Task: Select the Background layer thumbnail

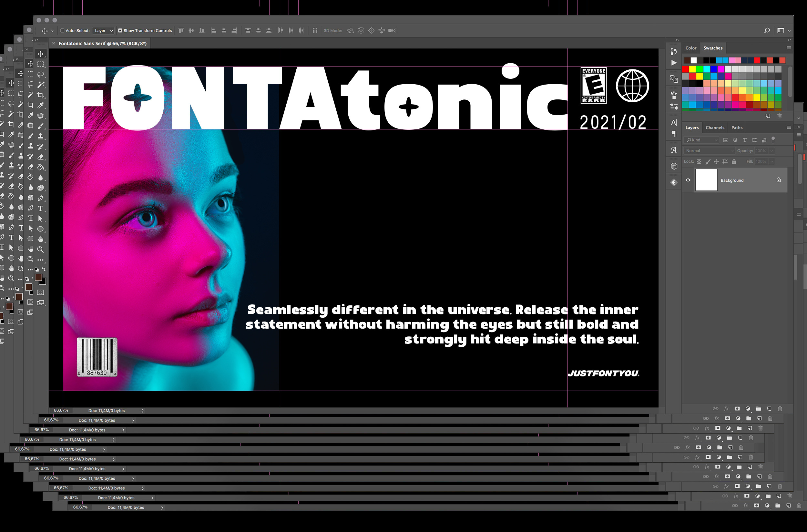Action: tap(706, 180)
